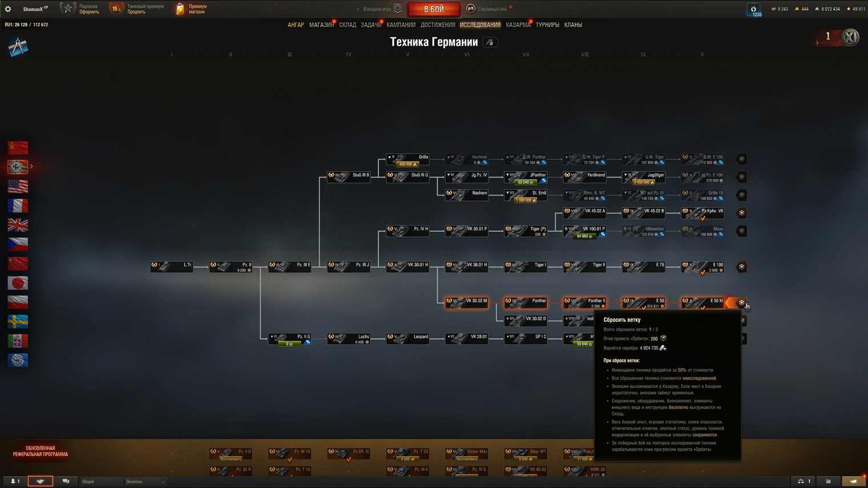Click reset-branch icon next to G.W. E 100
Screen dimensions: 868x488
click(x=741, y=159)
